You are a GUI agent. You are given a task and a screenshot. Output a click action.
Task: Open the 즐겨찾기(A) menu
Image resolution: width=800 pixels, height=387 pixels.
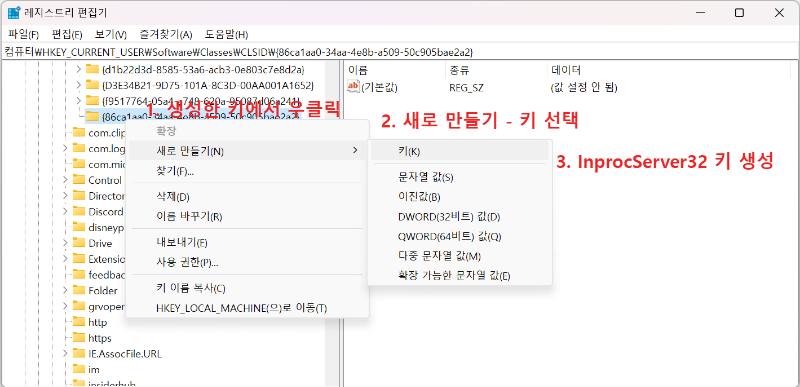[166, 35]
